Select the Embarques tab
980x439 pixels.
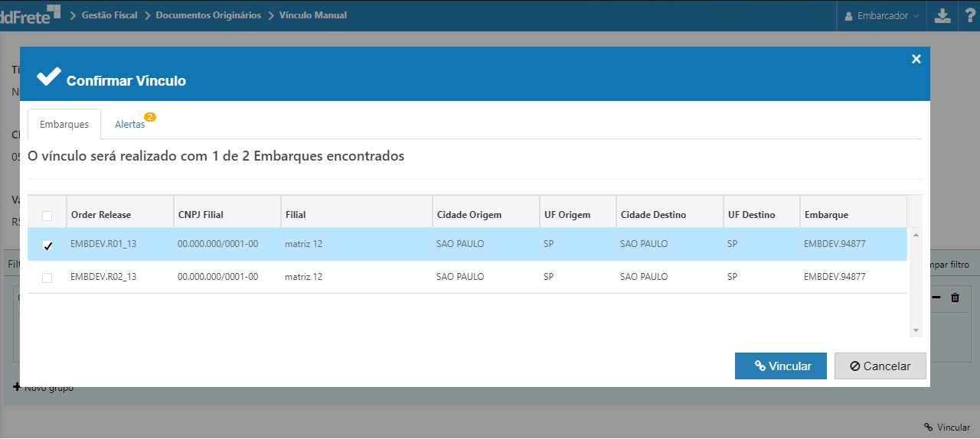coord(64,124)
